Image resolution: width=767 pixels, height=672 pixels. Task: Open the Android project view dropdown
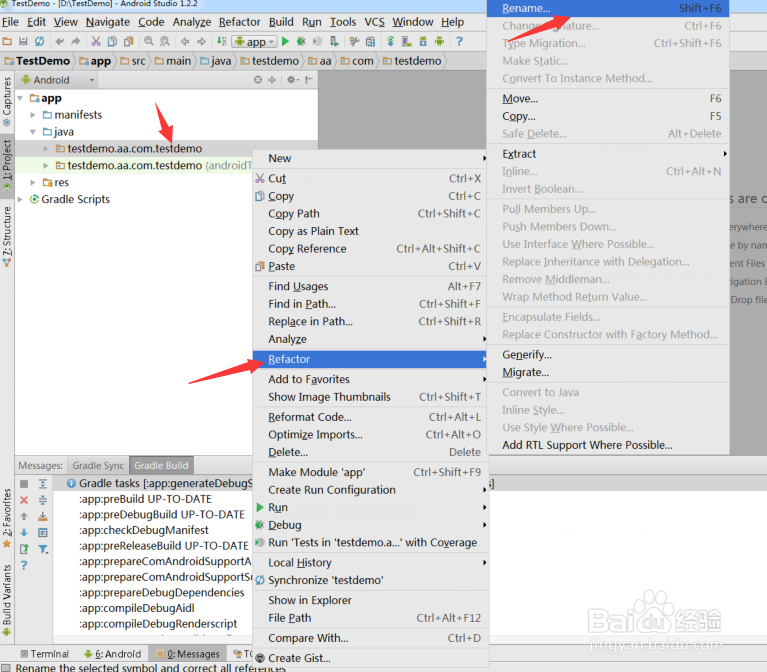click(x=58, y=80)
